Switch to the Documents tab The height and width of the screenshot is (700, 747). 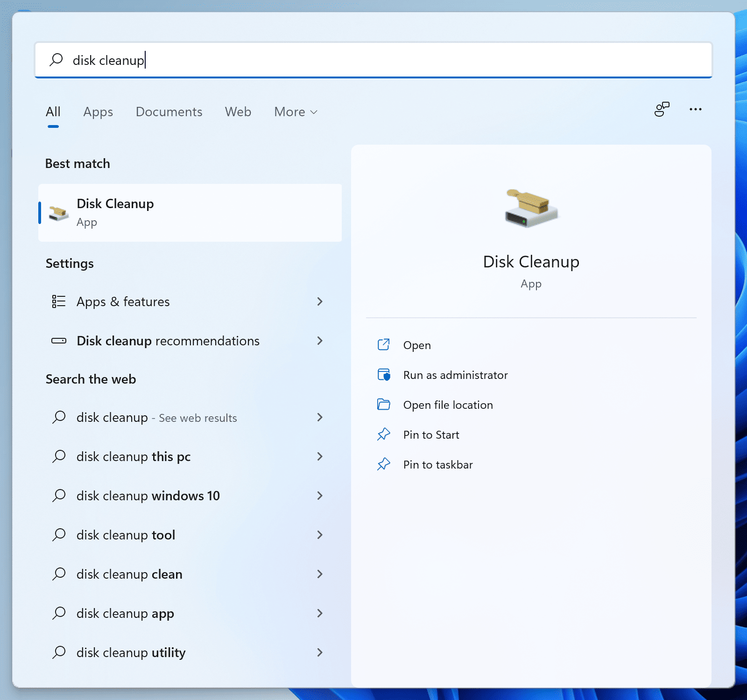click(169, 112)
